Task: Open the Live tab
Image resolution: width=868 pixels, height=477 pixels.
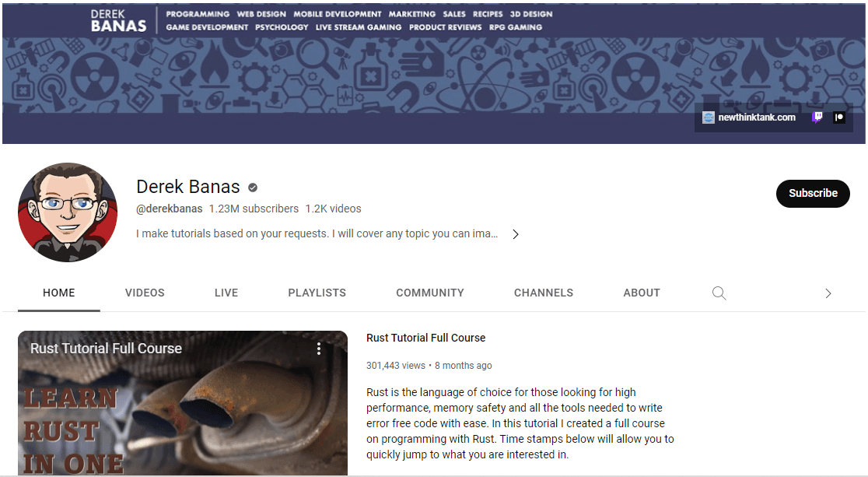Action: click(x=226, y=293)
